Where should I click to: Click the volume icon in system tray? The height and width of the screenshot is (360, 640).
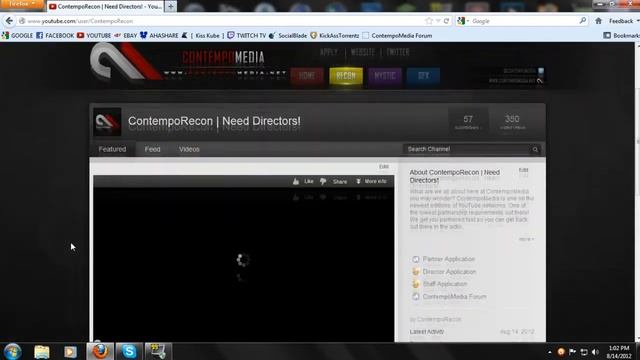596,352
